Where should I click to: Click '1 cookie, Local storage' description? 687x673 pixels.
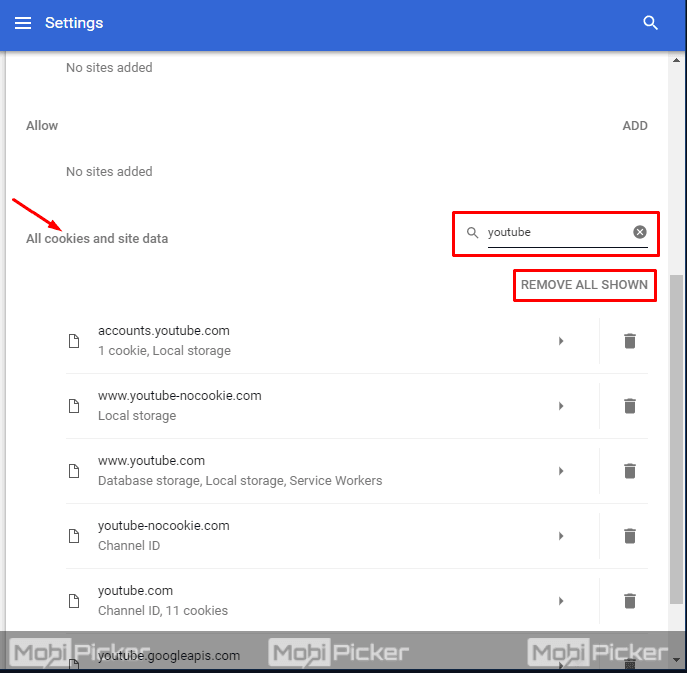[164, 351]
